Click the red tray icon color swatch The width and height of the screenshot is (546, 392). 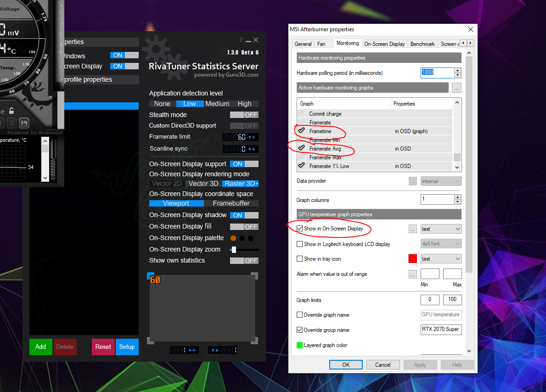pos(413,259)
